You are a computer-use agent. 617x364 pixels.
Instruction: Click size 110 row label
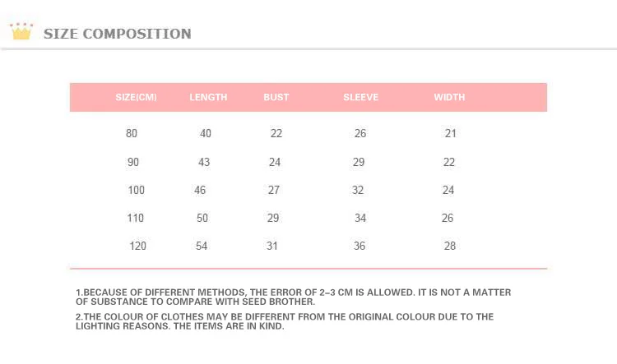pyautogui.click(x=136, y=218)
